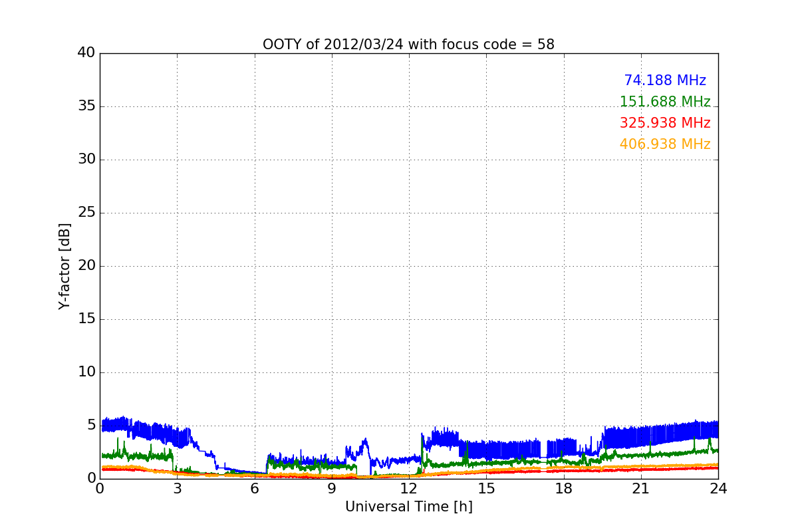The height and width of the screenshot is (532, 798).
Task: Click the x-axis tick label 3
Action: [177, 489]
